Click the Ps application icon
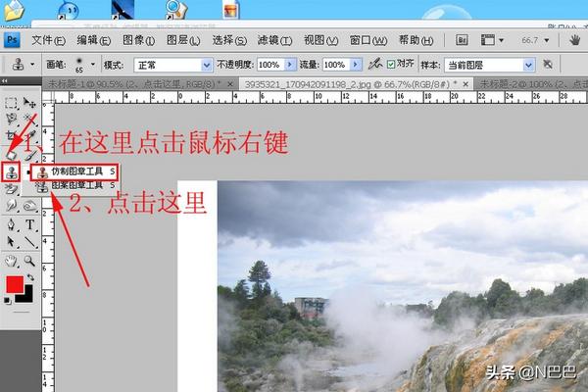Viewport: 588px width, 392px height. [12, 40]
